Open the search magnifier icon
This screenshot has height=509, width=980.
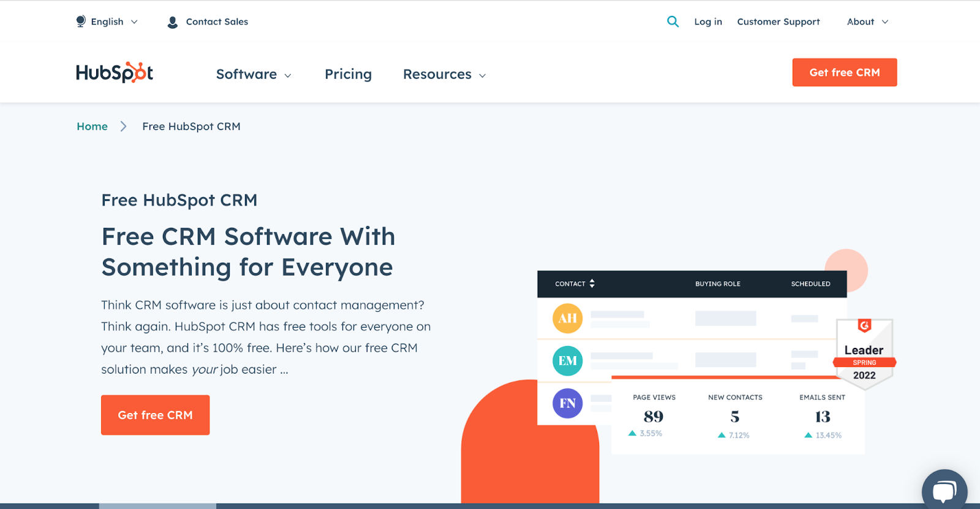(x=673, y=21)
